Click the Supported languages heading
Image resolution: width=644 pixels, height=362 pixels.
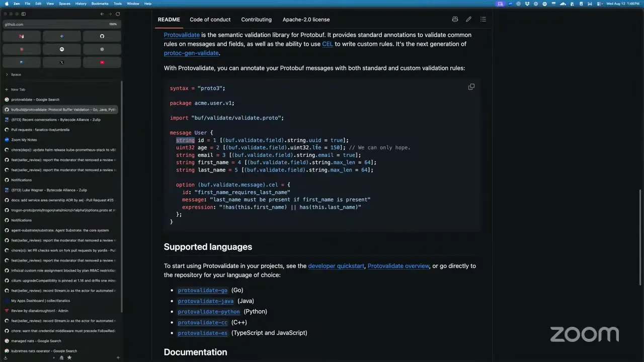click(x=208, y=247)
